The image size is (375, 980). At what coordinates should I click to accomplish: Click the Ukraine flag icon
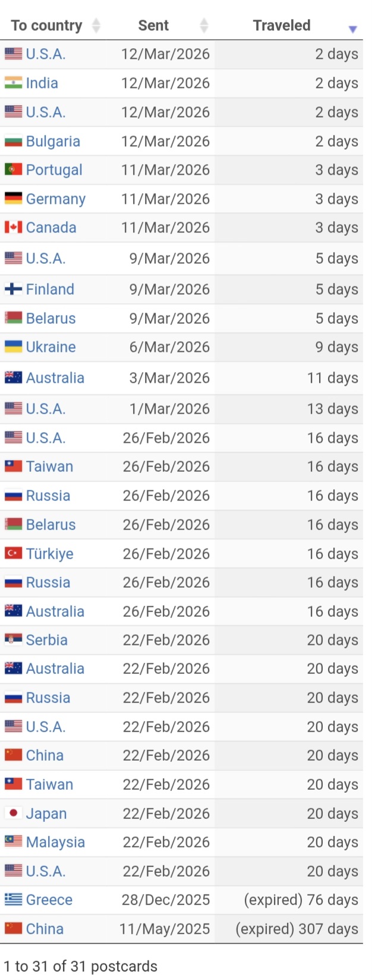click(13, 347)
